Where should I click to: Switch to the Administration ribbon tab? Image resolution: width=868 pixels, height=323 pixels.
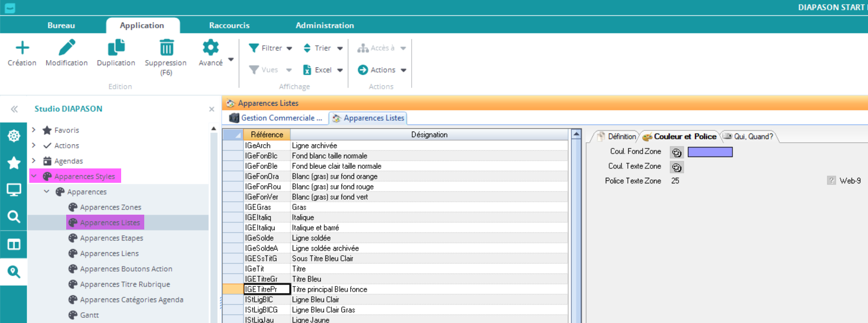(324, 25)
